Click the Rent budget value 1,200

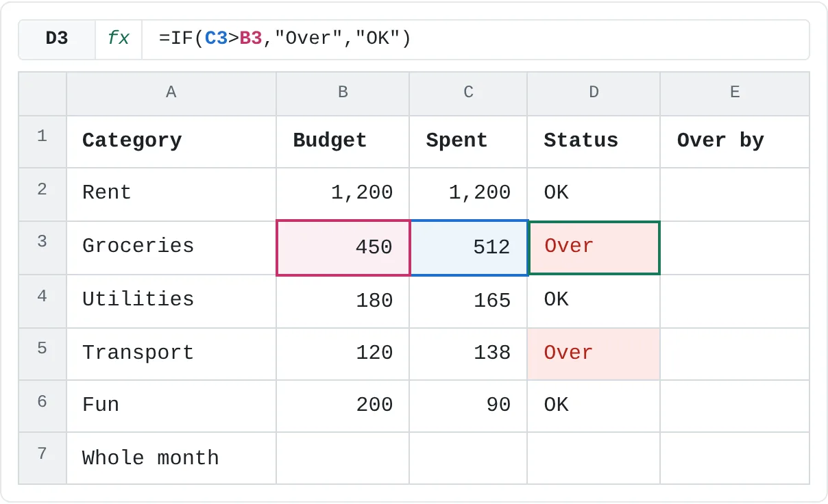coord(343,194)
